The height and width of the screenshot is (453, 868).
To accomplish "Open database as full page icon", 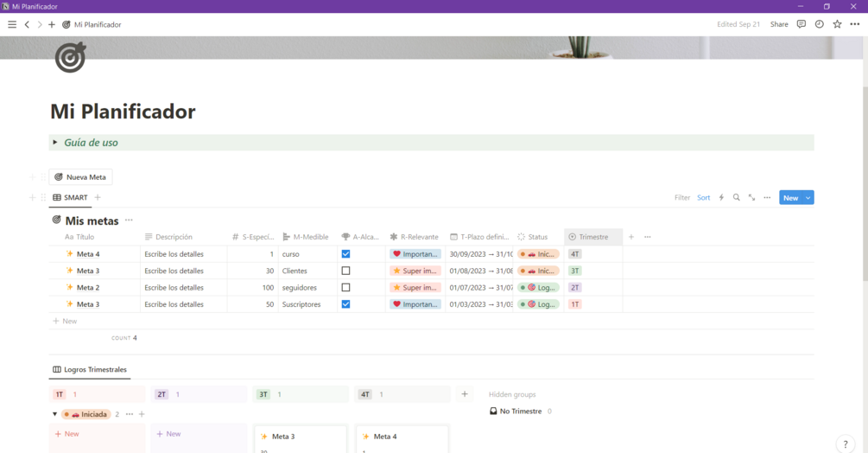I will [x=751, y=198].
